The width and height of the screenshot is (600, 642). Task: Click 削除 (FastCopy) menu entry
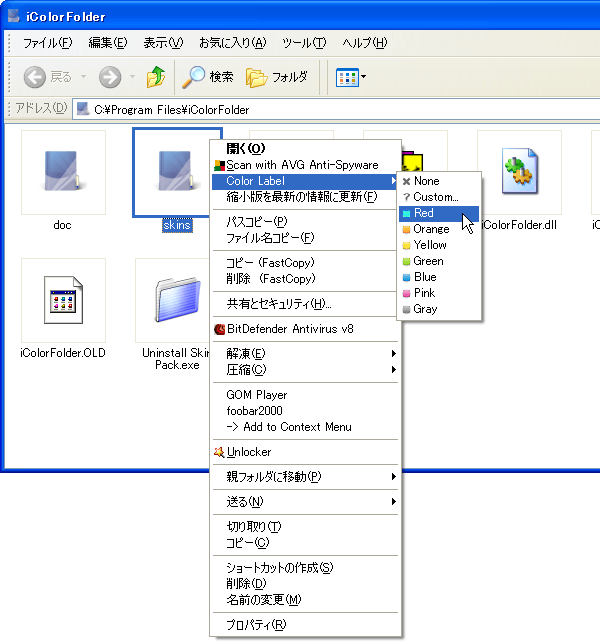pos(306,279)
